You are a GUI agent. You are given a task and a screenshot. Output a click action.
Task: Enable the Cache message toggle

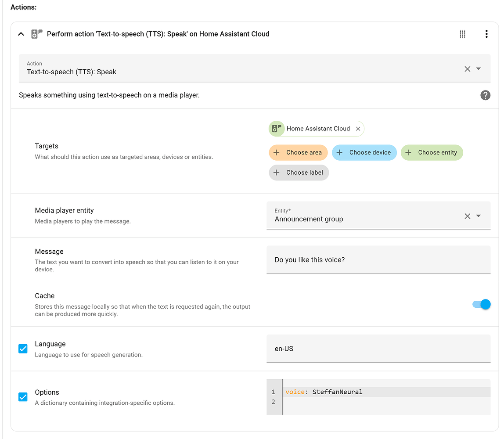(481, 304)
